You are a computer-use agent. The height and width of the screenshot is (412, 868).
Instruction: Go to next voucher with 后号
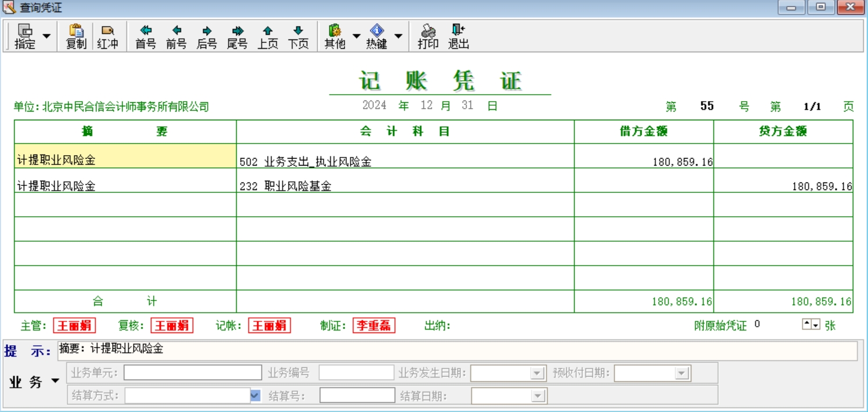(x=207, y=36)
